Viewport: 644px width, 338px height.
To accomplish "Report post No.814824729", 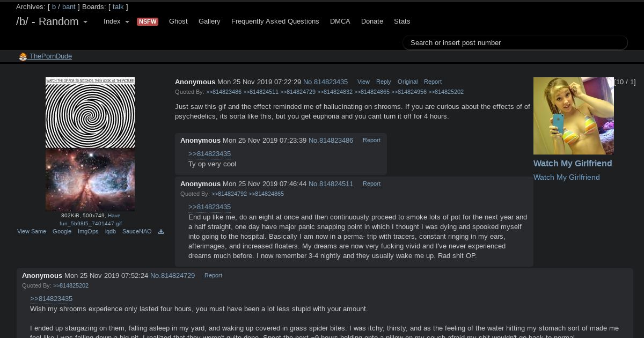I will [x=213, y=276].
